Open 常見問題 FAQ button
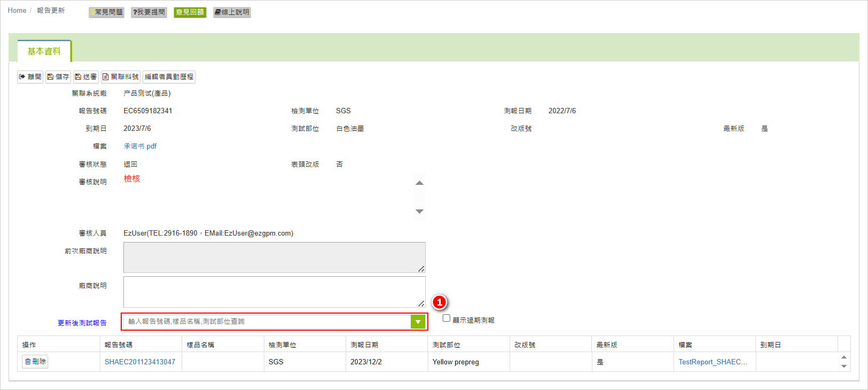 [x=106, y=12]
